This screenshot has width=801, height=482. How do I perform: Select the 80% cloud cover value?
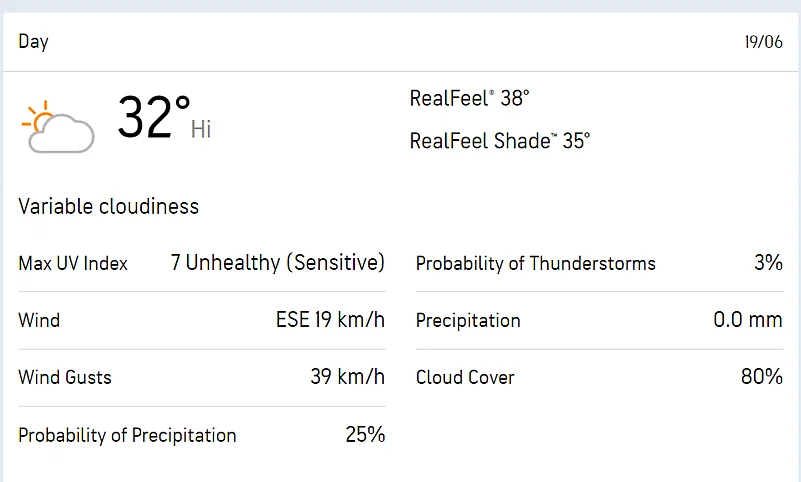761,377
